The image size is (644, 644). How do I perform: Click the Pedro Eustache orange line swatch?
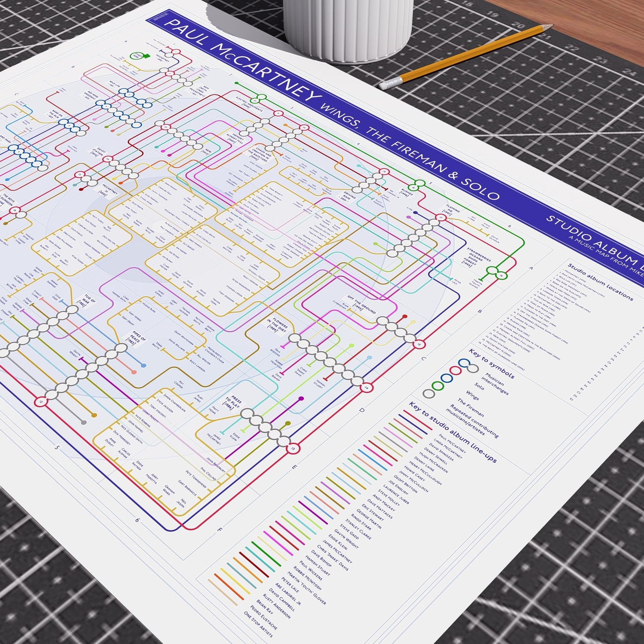coord(229,587)
